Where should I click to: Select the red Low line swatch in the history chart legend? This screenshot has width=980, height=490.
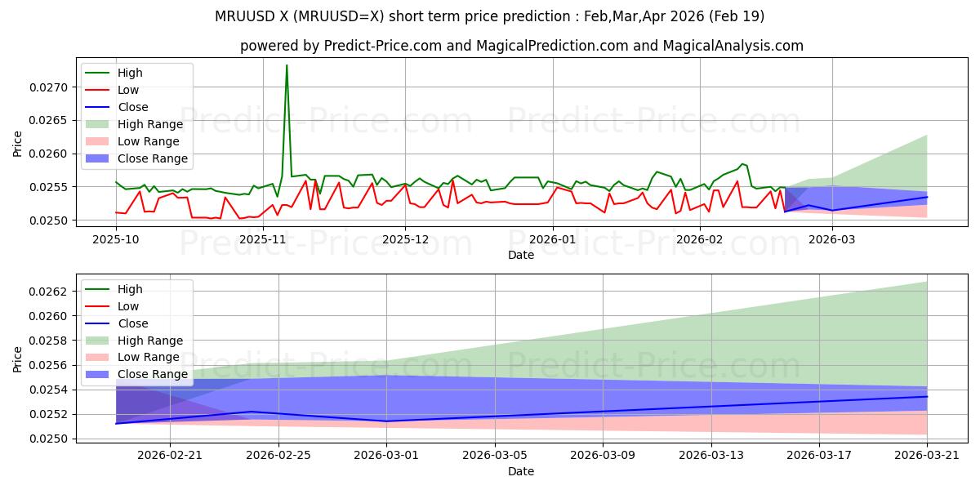click(99, 90)
